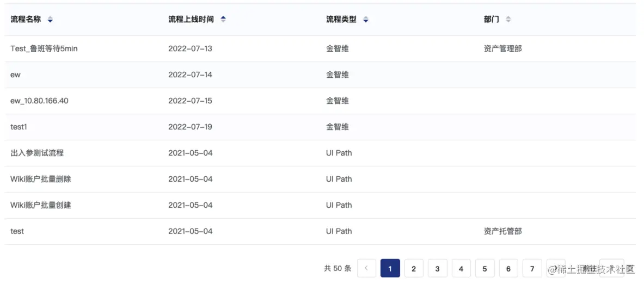Click previous page arrow in pagination
644x284 pixels.
[x=366, y=268]
